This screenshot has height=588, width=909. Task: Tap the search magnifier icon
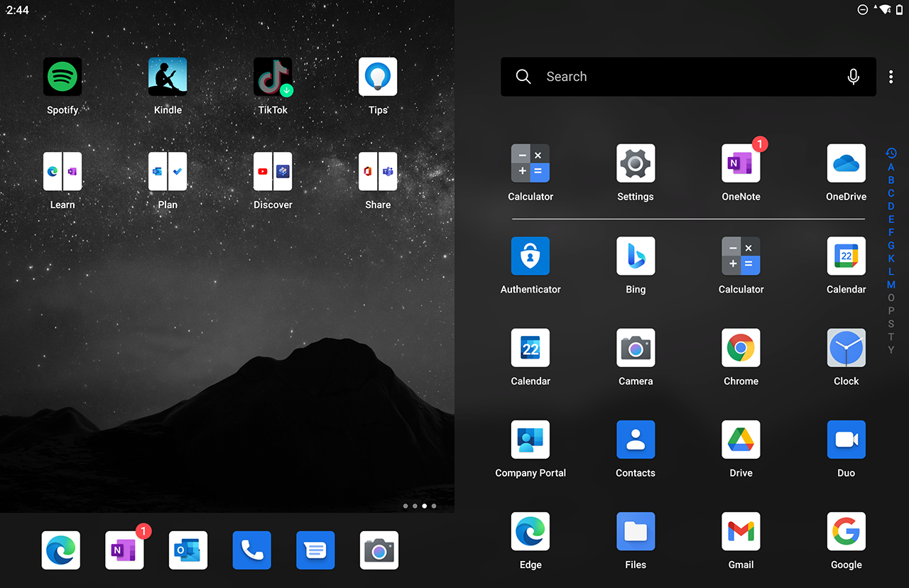523,77
